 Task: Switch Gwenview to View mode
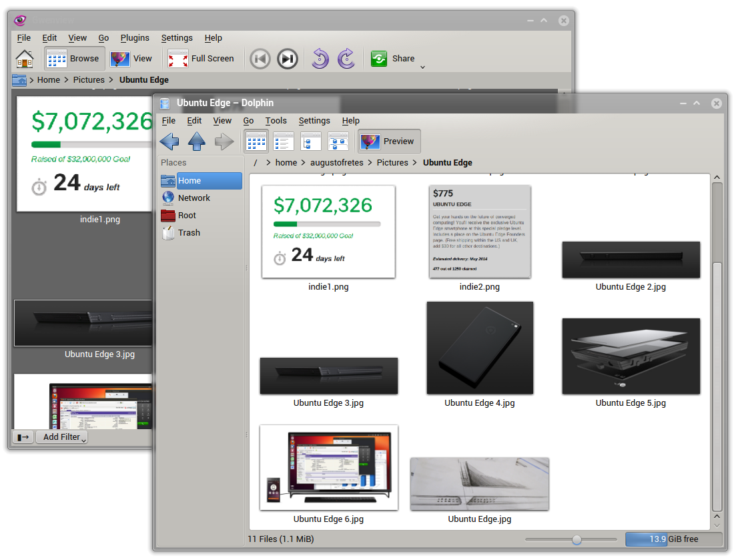131,59
